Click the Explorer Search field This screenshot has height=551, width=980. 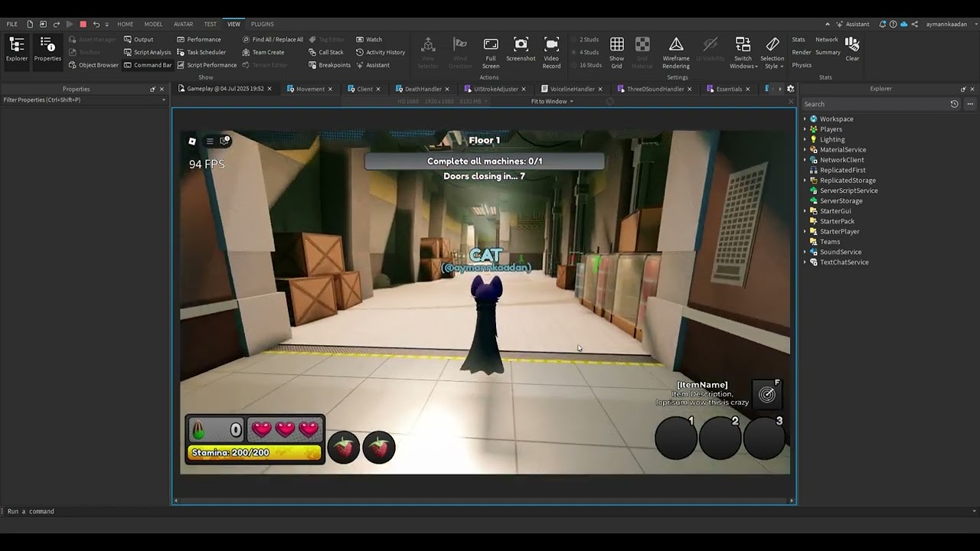(x=874, y=104)
